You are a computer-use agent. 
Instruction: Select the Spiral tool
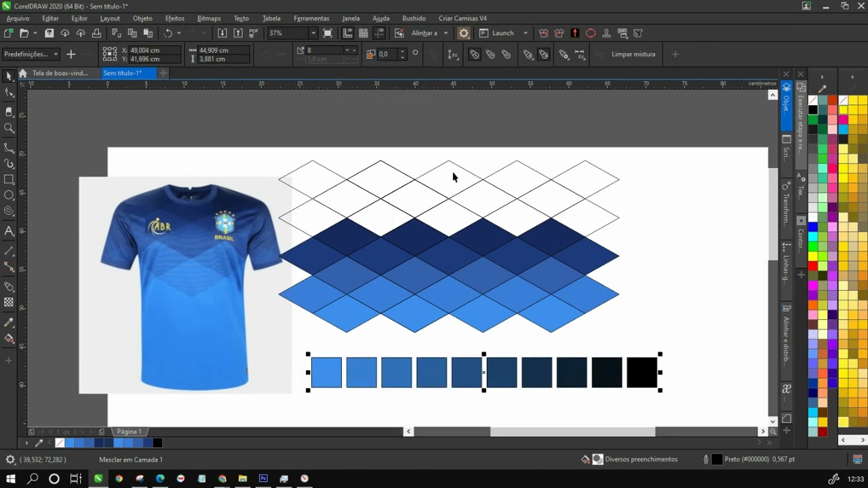(x=9, y=211)
